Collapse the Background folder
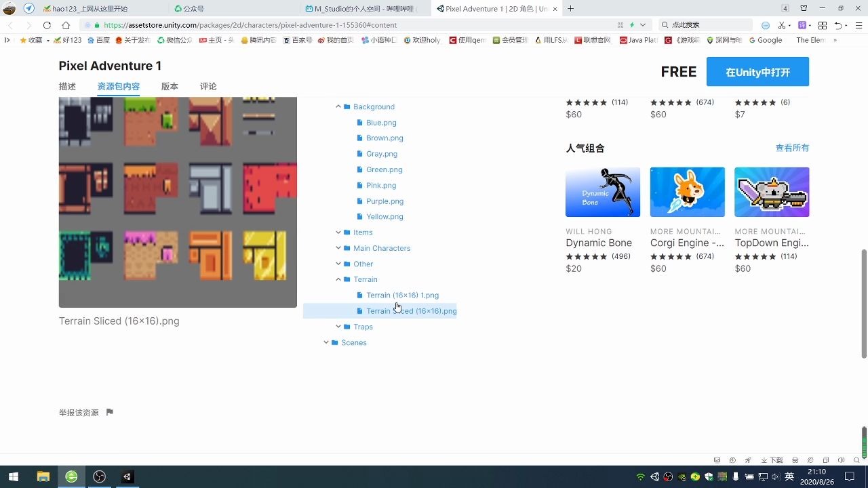 [338, 106]
